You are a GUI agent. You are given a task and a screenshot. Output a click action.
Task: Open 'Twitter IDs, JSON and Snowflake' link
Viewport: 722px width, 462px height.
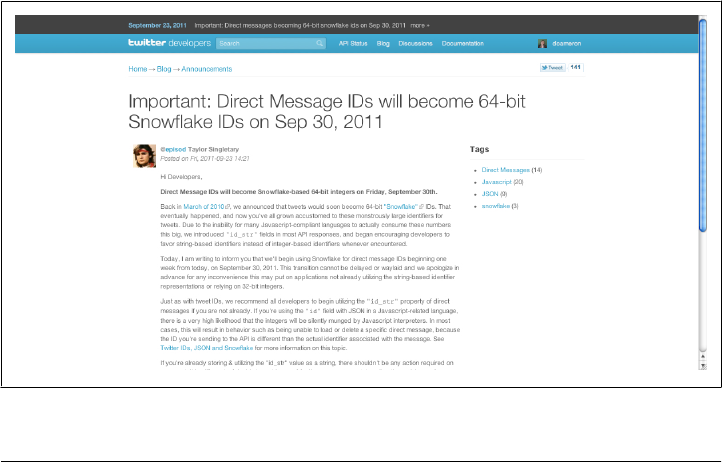click(207, 348)
